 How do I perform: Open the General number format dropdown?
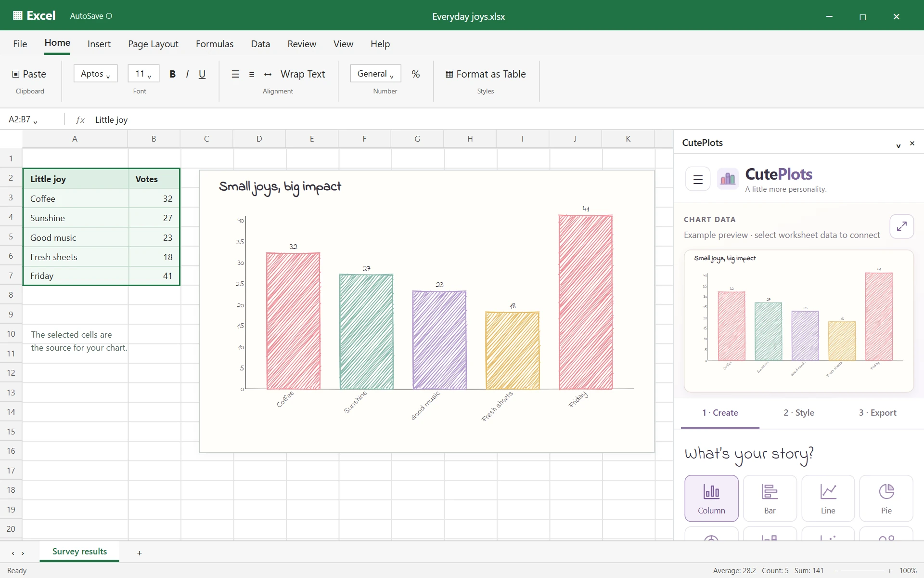(x=375, y=74)
